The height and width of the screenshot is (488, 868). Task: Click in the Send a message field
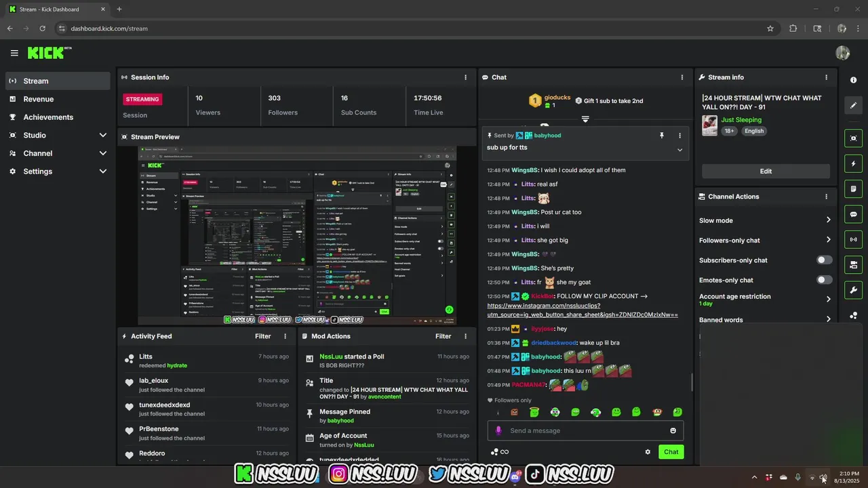[x=585, y=430]
